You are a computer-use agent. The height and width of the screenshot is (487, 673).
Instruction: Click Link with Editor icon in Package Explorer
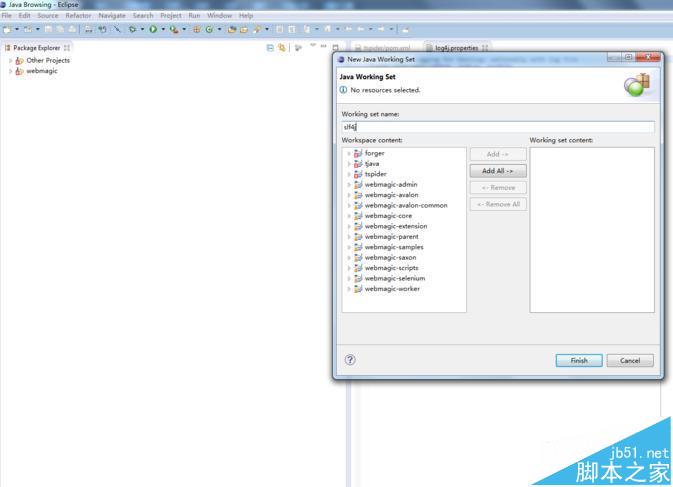(x=282, y=48)
